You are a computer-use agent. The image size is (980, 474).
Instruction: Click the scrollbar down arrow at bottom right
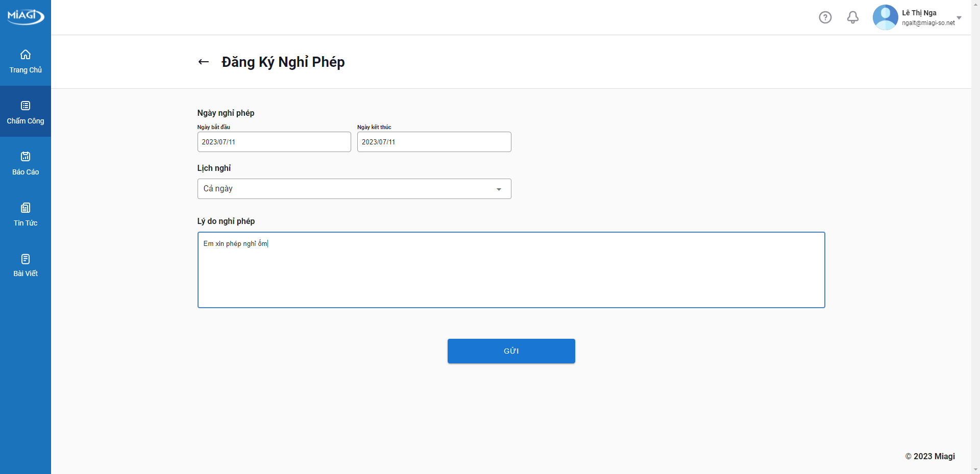975,469
